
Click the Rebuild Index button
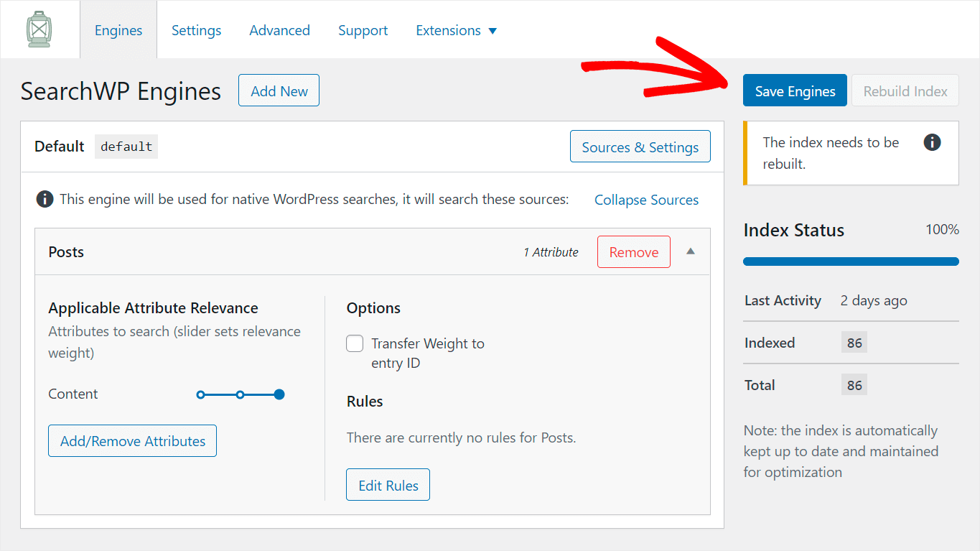point(905,91)
